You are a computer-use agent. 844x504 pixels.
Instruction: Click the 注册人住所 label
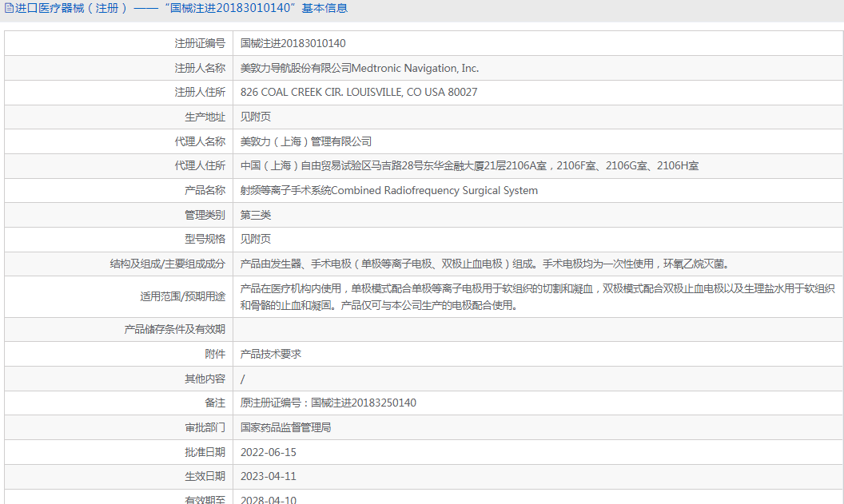click(200, 93)
